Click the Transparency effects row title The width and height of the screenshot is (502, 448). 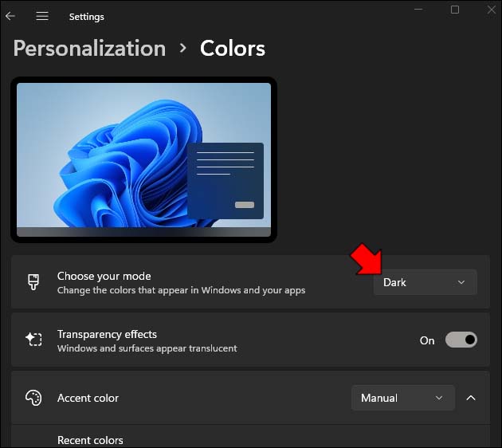[107, 334]
